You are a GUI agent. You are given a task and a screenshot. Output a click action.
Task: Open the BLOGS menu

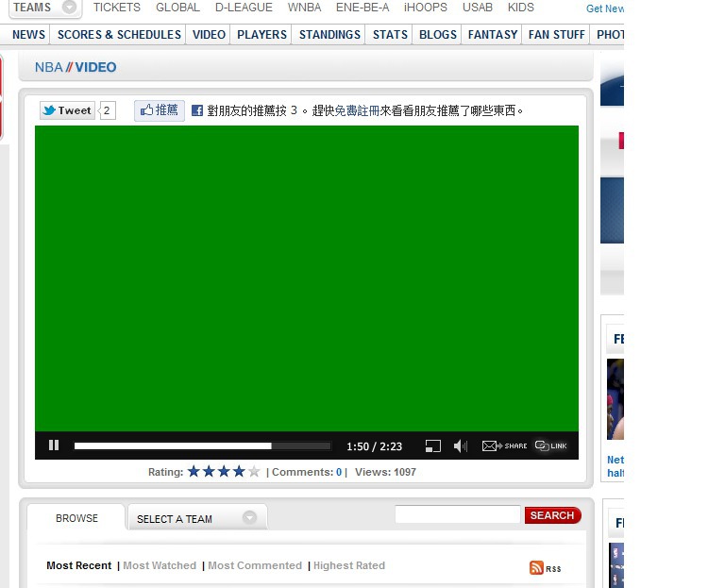point(438,35)
